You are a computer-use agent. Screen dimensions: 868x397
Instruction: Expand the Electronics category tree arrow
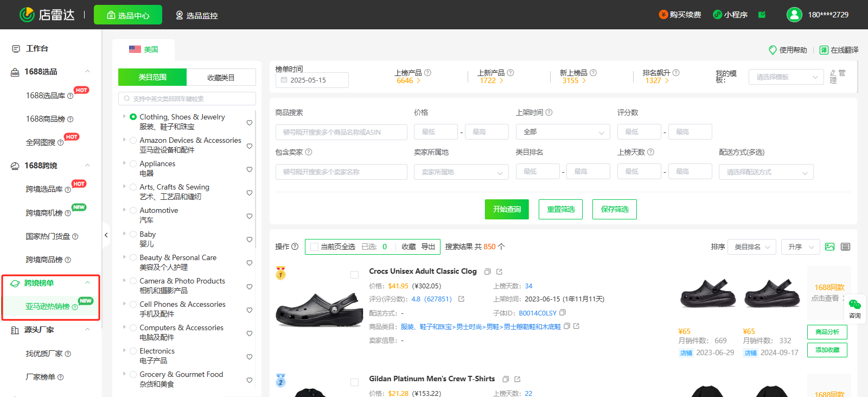click(x=124, y=351)
